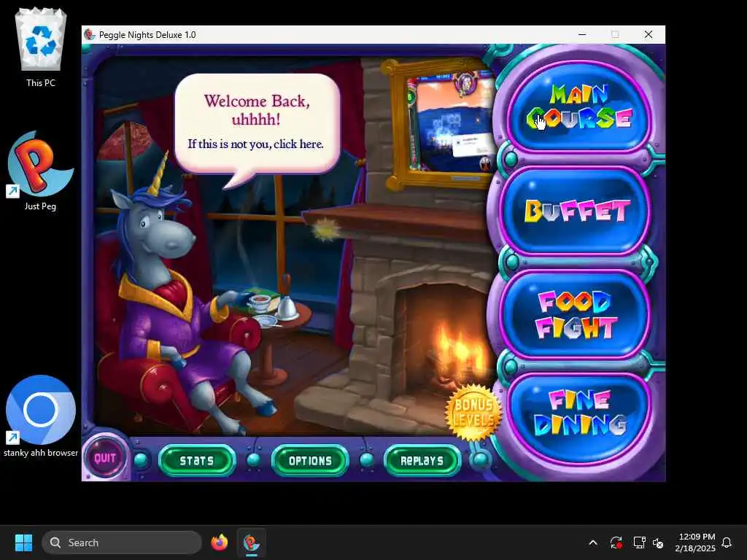This screenshot has height=560, width=747.
Task: Click the sparkle on the fireplace mantel
Action: pos(325,229)
